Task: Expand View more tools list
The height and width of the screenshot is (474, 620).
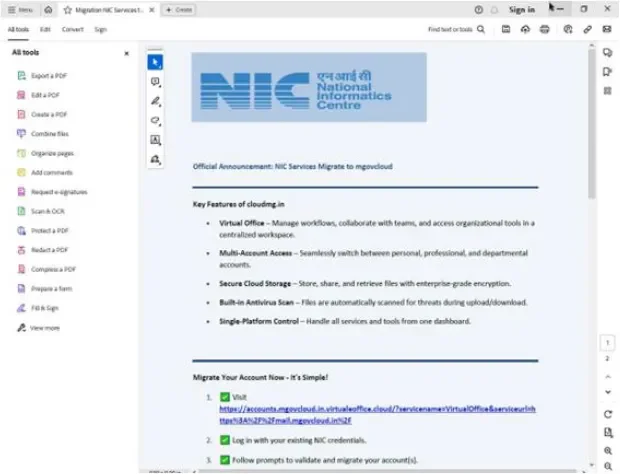Action: (44, 327)
